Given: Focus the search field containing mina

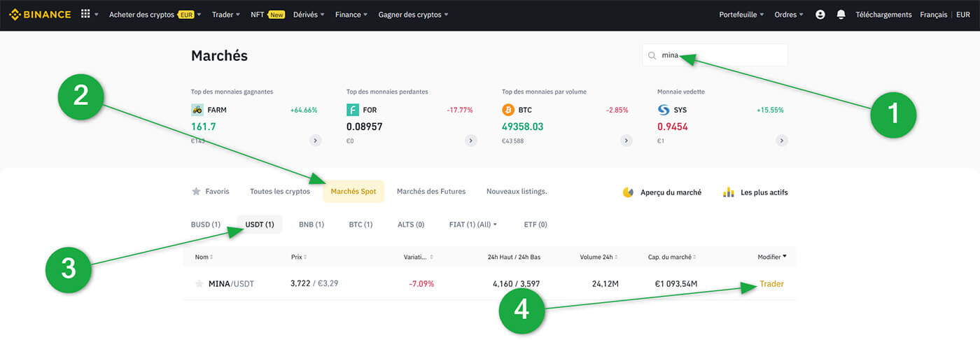Looking at the screenshot, I should (715, 55).
